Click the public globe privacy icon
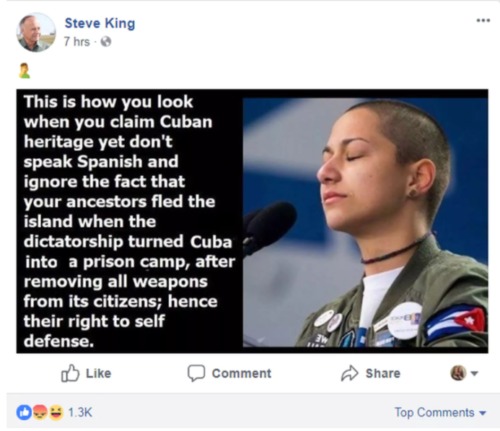500x431 pixels. point(106,42)
